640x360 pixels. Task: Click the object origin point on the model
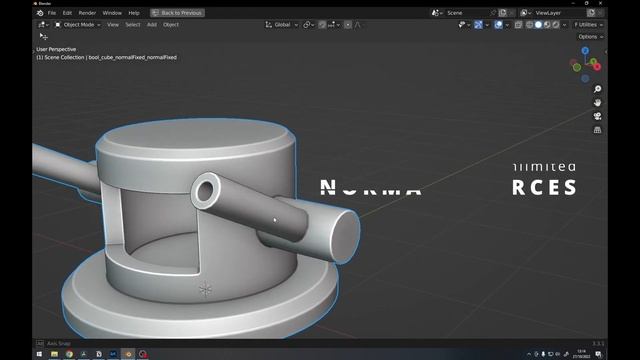pyautogui.click(x=205, y=290)
